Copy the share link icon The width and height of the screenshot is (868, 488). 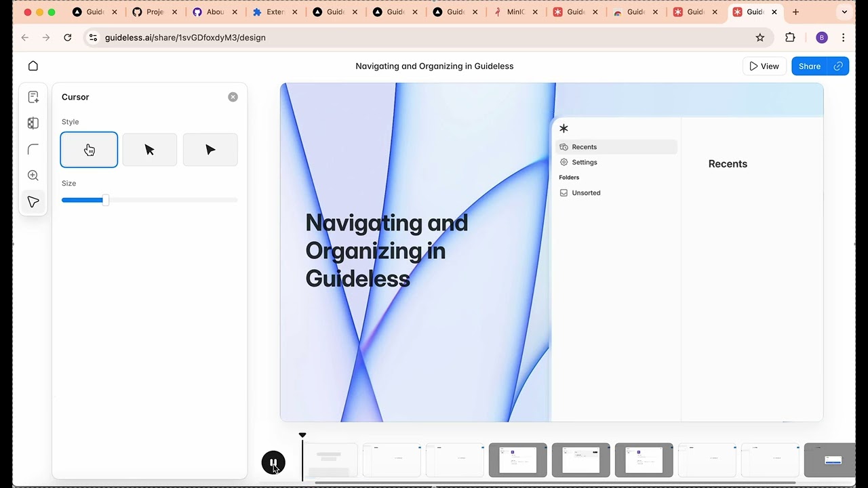[838, 66]
